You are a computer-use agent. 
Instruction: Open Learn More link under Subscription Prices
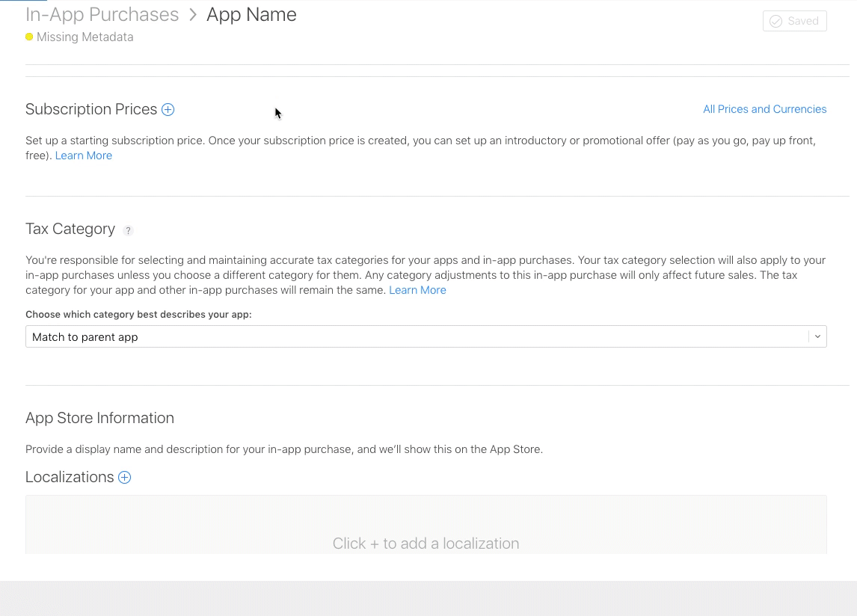click(84, 155)
